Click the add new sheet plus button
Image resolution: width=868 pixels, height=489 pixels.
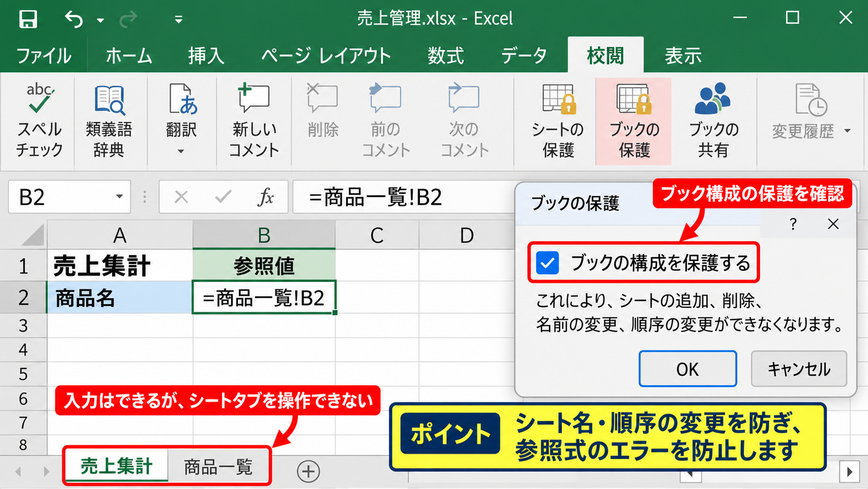(x=308, y=471)
